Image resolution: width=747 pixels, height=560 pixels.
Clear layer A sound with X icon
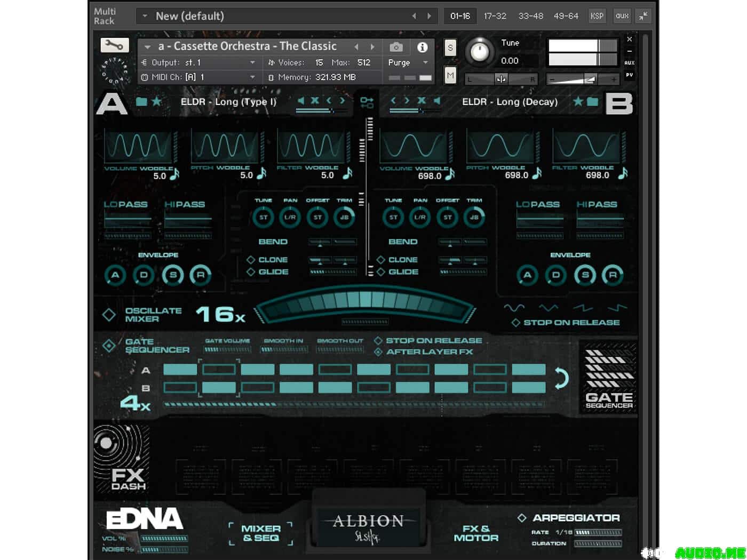coord(315,100)
